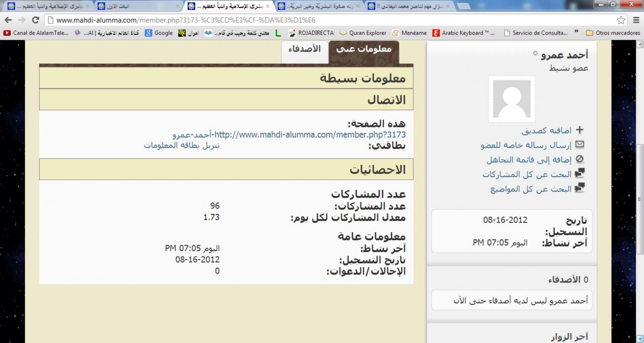Click the browser reload icon
Screen dimensions: 644x343
click(x=35, y=20)
